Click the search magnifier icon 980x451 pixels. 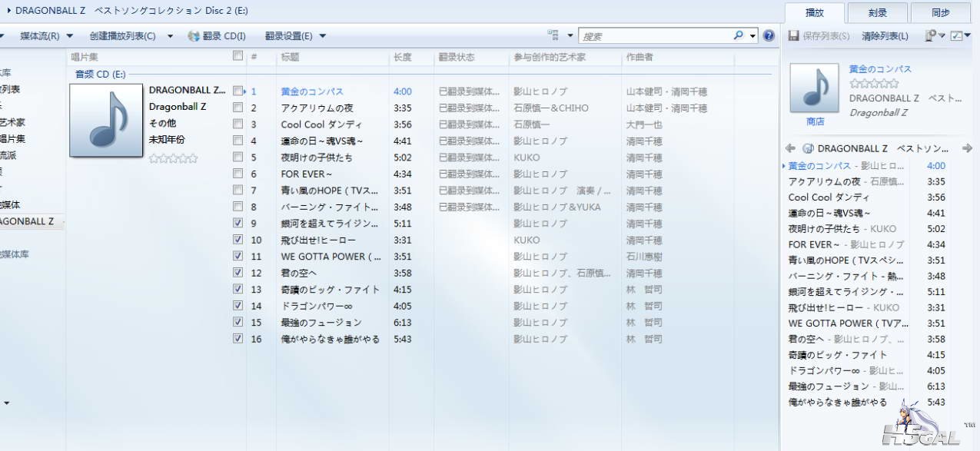click(738, 35)
